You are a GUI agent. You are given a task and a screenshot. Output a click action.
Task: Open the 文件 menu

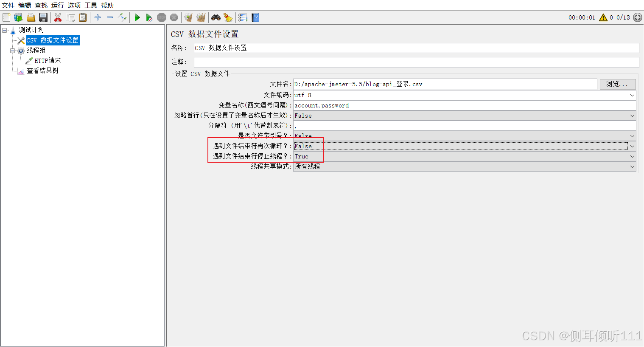[x=8, y=5]
